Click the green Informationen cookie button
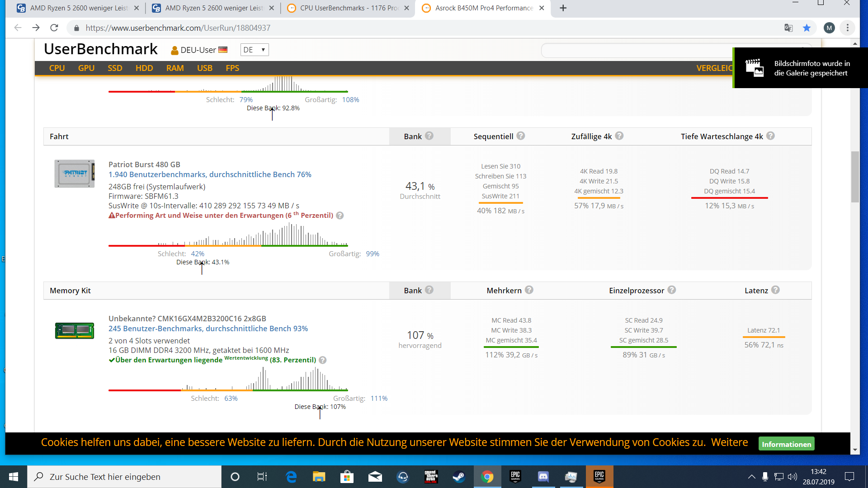868x488 pixels. point(786,444)
